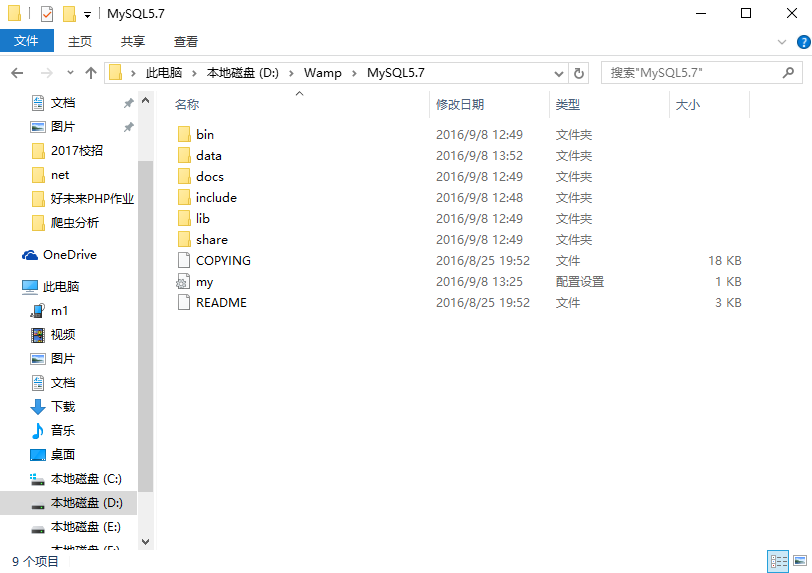The image size is (812, 573).
Task: Open quick access toolbar customize dropdown
Action: (x=88, y=15)
